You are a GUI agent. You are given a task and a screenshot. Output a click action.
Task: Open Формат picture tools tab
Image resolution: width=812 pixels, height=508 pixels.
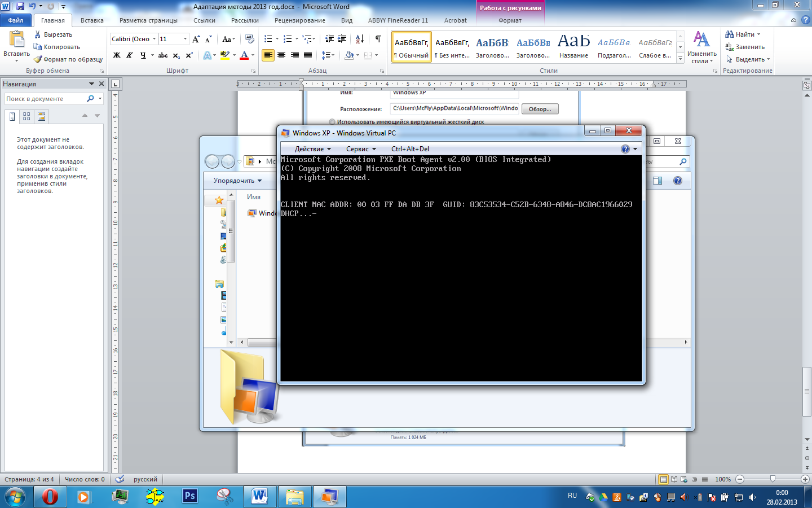point(510,20)
